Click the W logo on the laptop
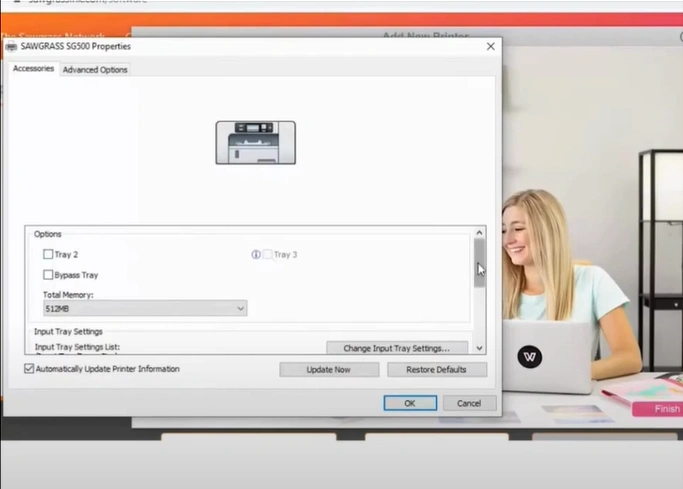 click(531, 356)
